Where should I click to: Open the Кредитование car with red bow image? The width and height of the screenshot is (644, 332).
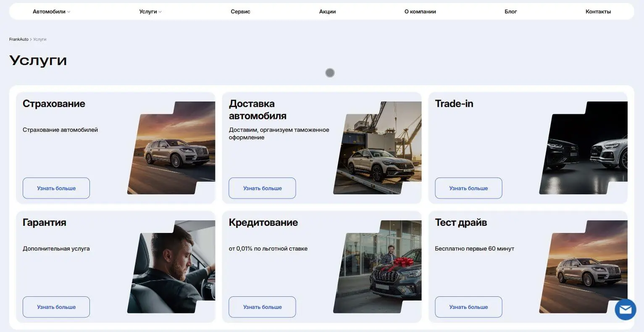tap(378, 268)
